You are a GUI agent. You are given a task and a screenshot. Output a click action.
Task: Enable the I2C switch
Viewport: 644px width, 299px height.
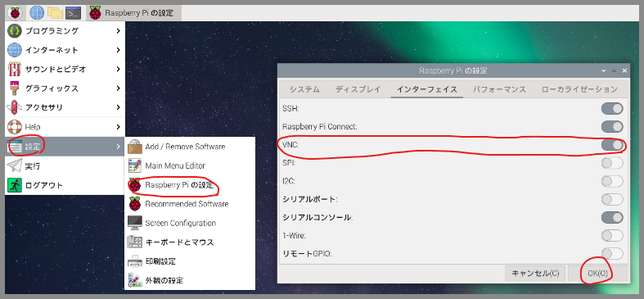point(612,181)
